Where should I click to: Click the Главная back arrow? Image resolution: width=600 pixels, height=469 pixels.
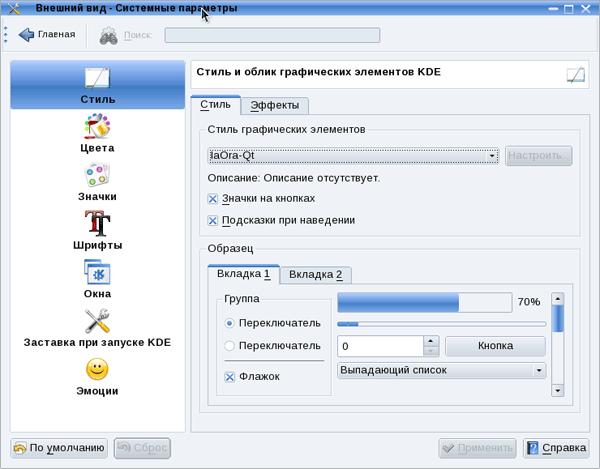click(47, 34)
